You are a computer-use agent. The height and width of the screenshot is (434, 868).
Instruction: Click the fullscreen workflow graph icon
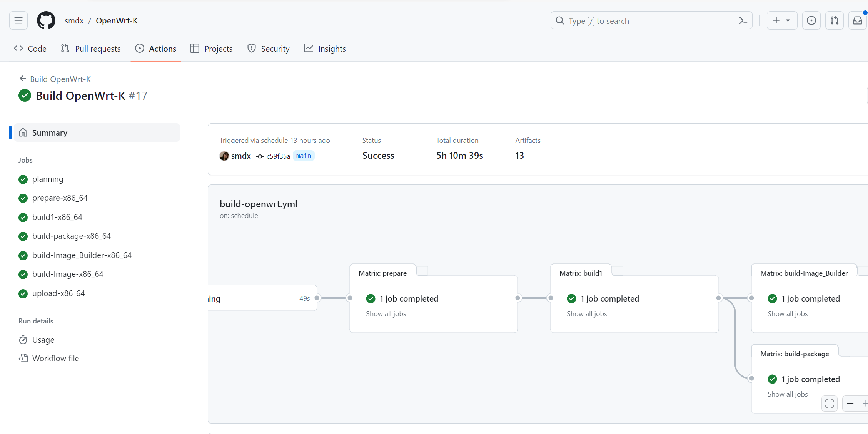click(830, 404)
